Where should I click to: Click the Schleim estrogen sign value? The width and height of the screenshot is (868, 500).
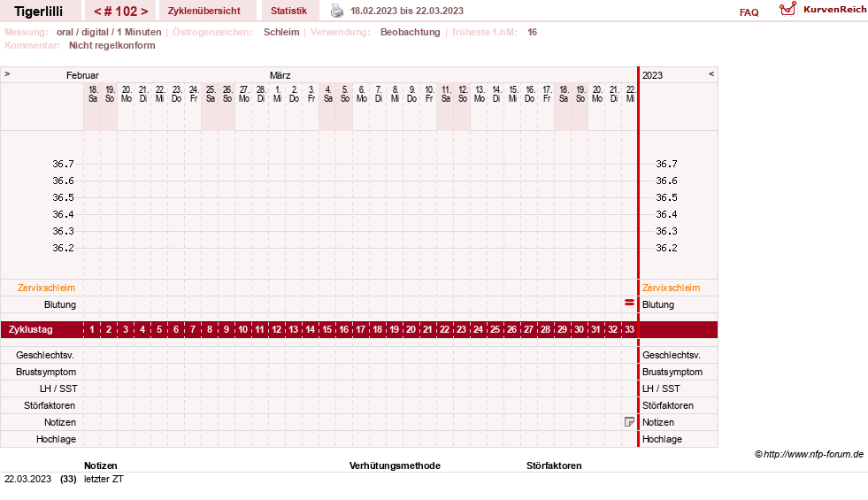281,32
